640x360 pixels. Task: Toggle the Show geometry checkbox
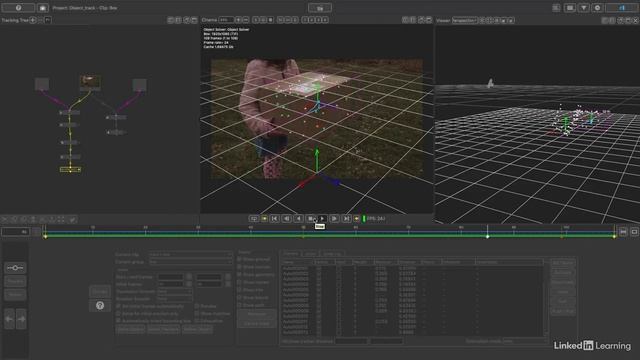240,275
